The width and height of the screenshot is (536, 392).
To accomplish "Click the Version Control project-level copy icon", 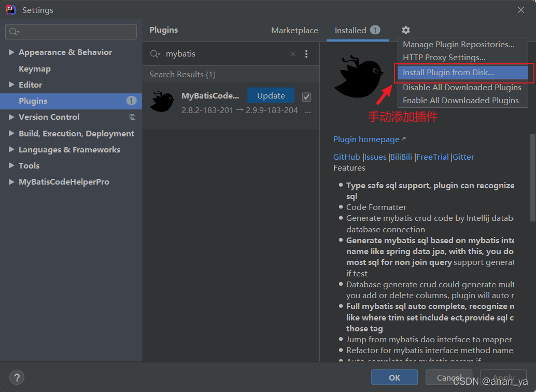I will coord(132,117).
